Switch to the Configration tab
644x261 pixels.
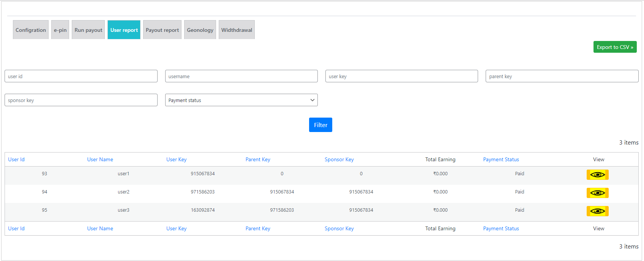click(31, 30)
